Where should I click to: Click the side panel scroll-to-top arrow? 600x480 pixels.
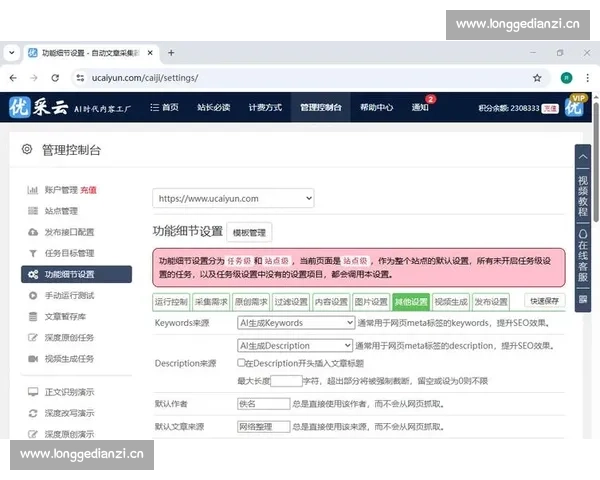click(583, 157)
